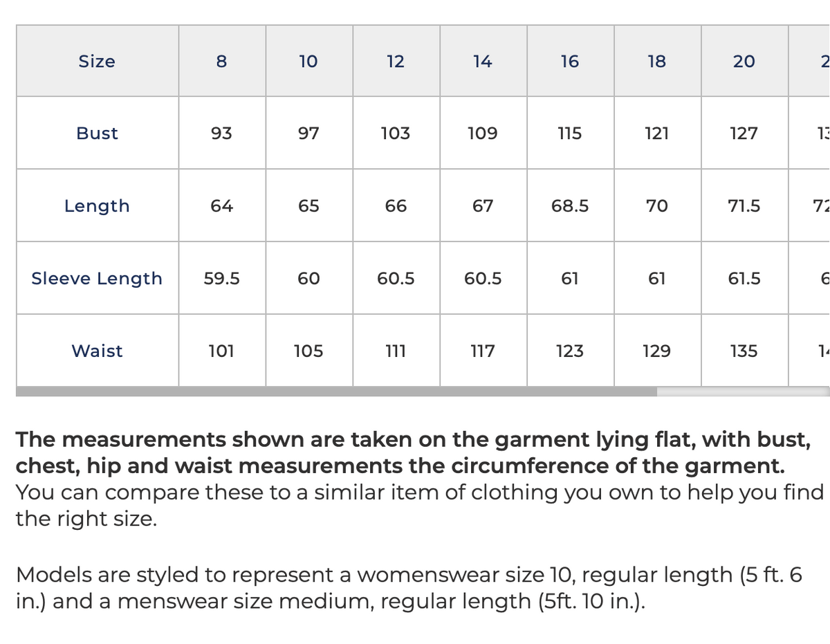Image resolution: width=830 pixels, height=644 pixels.
Task: Select the size 12 column header
Action: tap(396, 61)
